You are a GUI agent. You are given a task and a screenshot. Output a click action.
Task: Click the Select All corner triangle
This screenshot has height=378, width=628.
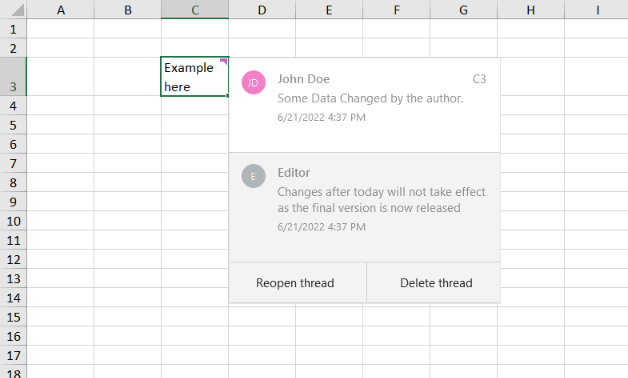[18, 10]
